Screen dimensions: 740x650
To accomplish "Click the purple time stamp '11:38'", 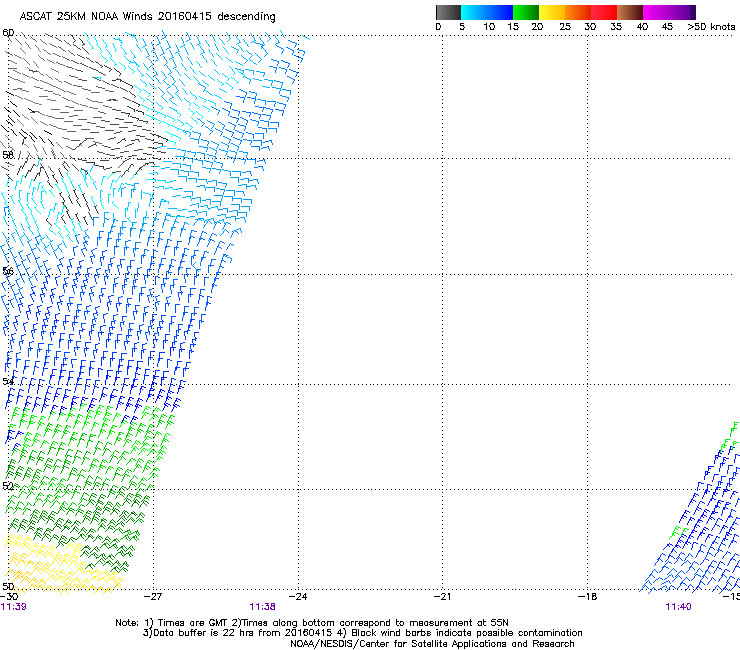I will point(263,607).
